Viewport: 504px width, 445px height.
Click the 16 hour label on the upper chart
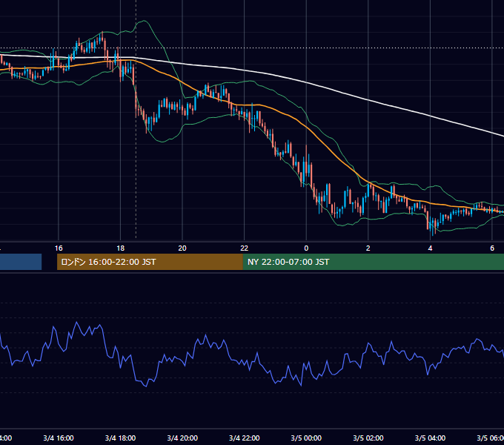(x=59, y=248)
